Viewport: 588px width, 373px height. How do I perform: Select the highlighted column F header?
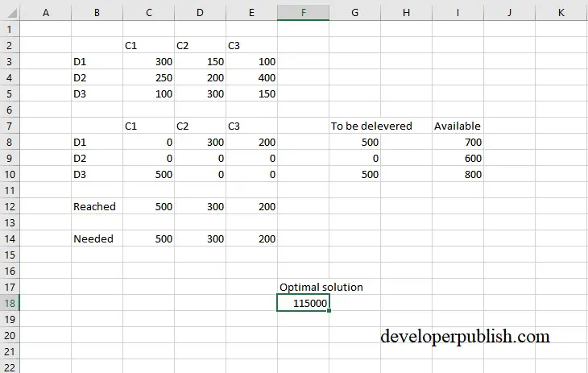click(304, 13)
